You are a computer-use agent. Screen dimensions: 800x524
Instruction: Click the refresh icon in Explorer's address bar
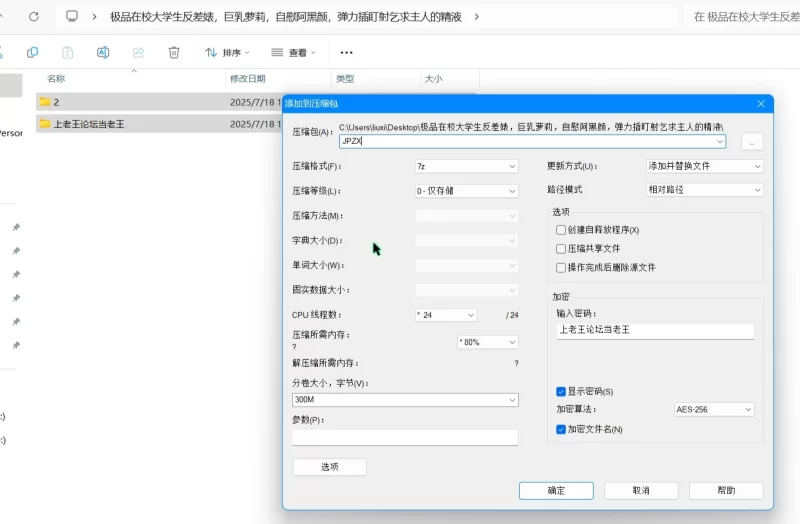pyautogui.click(x=34, y=17)
